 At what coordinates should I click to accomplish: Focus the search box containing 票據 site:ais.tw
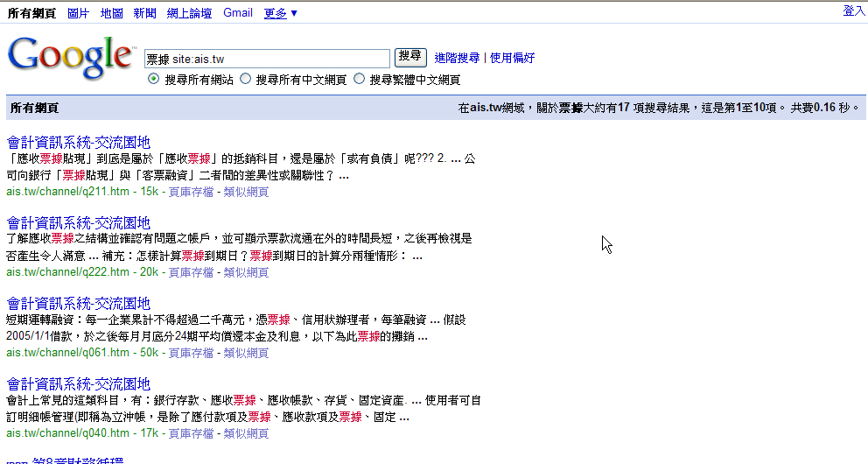[267, 59]
